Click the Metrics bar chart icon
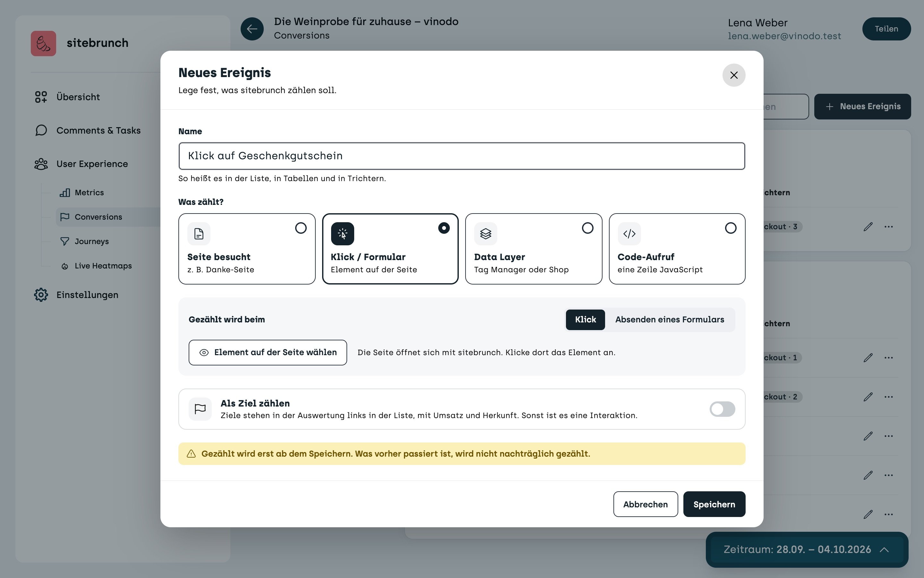This screenshot has width=924, height=578. coord(64,193)
